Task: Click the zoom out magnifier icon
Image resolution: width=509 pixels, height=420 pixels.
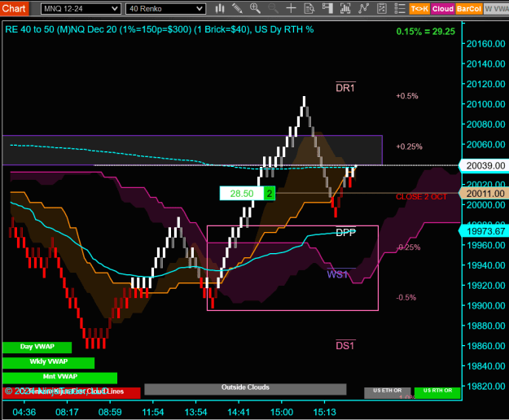Action: [273, 8]
